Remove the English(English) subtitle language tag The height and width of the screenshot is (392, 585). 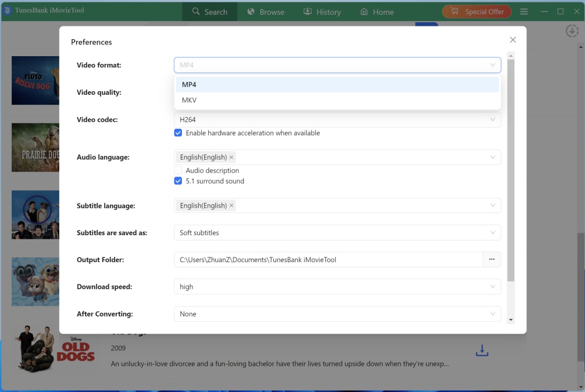pos(232,205)
